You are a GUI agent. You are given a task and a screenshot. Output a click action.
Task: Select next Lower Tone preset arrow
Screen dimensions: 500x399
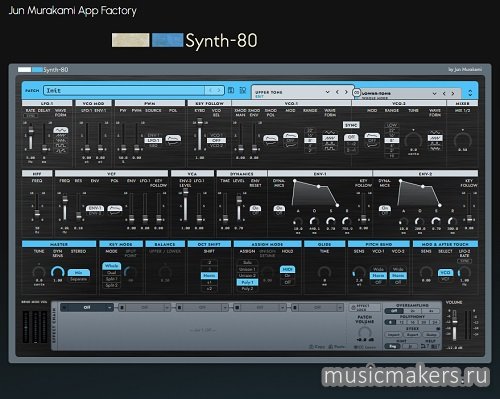point(453,94)
